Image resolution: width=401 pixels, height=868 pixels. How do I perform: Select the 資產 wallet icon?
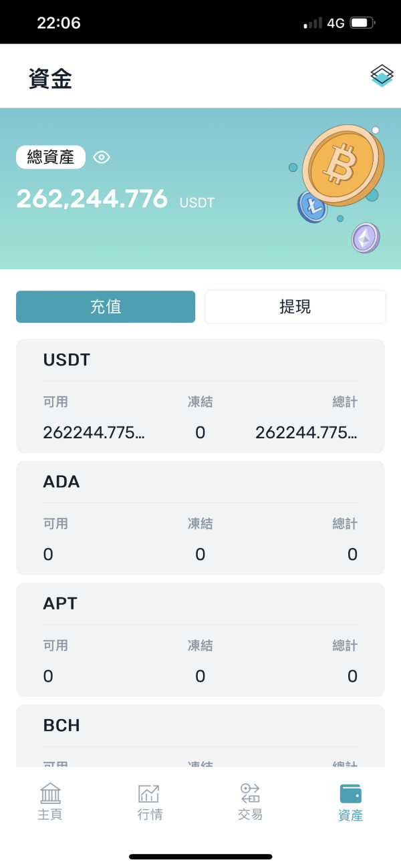(351, 794)
